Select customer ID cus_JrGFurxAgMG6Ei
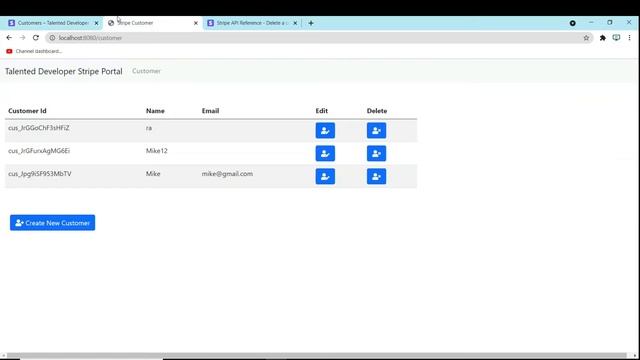Viewport: 640px width, 360px height. tap(39, 151)
